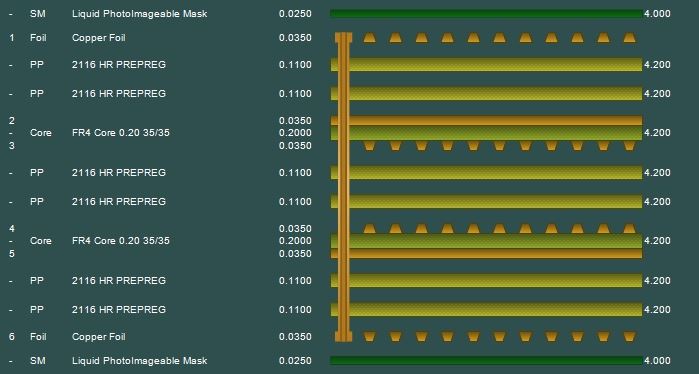The image size is (699, 374).
Task: Select layer number 6 in the stackup
Action: [x=12, y=337]
